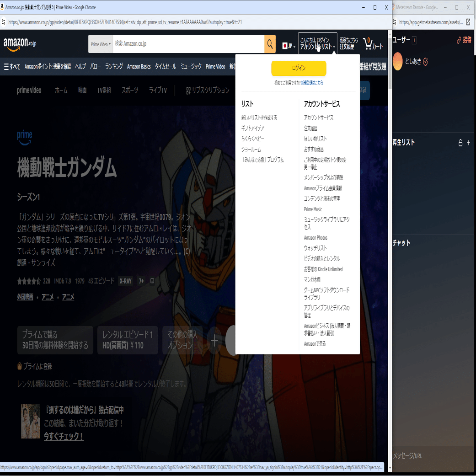The image size is (476, 476).
Task: Open the 映画 tab in Prime Video
Action: 82,90
